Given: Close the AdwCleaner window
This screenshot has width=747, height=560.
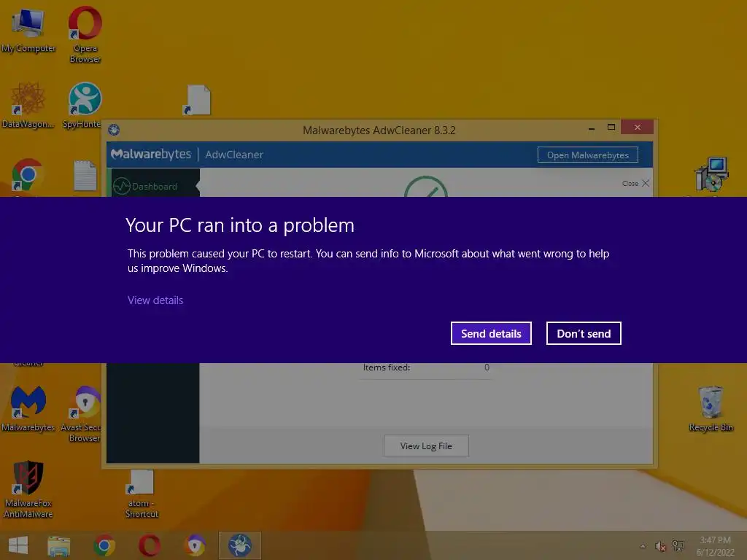Looking at the screenshot, I should coord(638,127).
